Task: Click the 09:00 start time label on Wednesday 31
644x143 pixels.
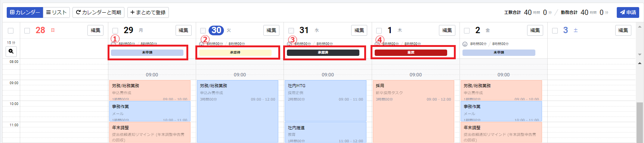Action: click(x=328, y=75)
